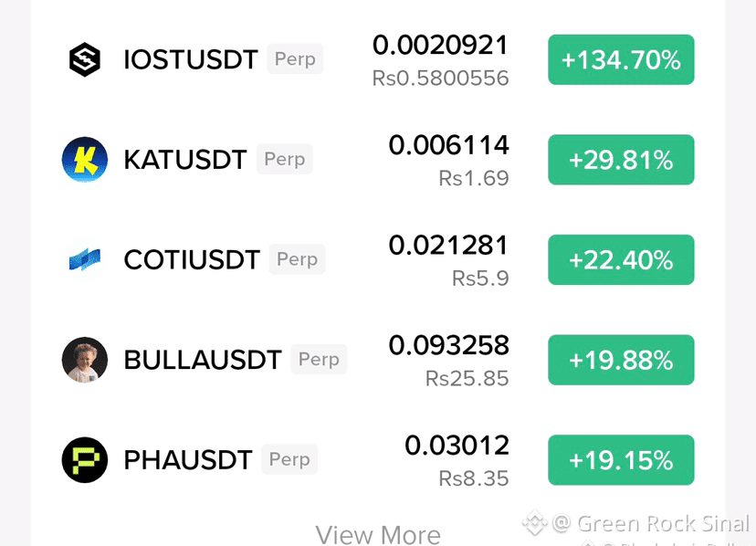Select the Perp tag beside COTIUSDT

297,259
